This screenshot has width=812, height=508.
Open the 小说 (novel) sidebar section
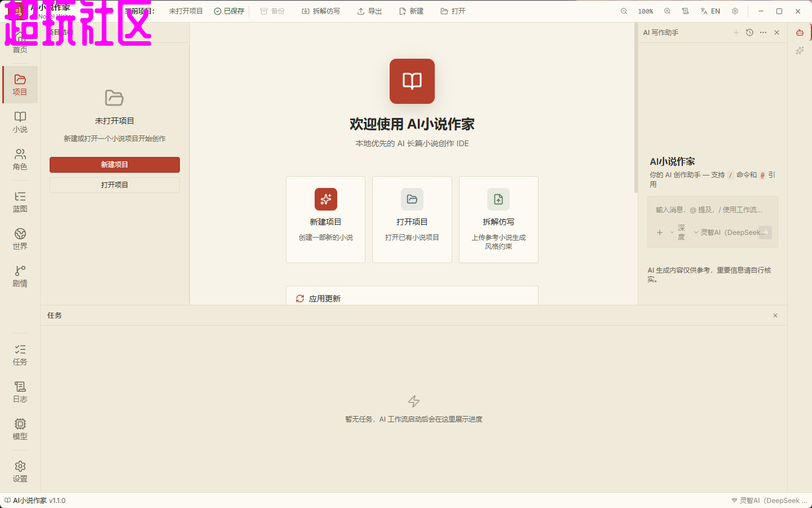pos(20,122)
